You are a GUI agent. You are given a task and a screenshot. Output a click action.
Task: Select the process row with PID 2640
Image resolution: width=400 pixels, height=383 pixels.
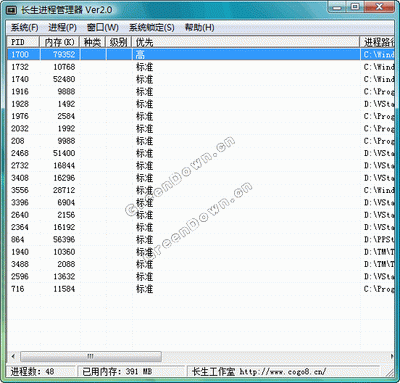click(200, 215)
